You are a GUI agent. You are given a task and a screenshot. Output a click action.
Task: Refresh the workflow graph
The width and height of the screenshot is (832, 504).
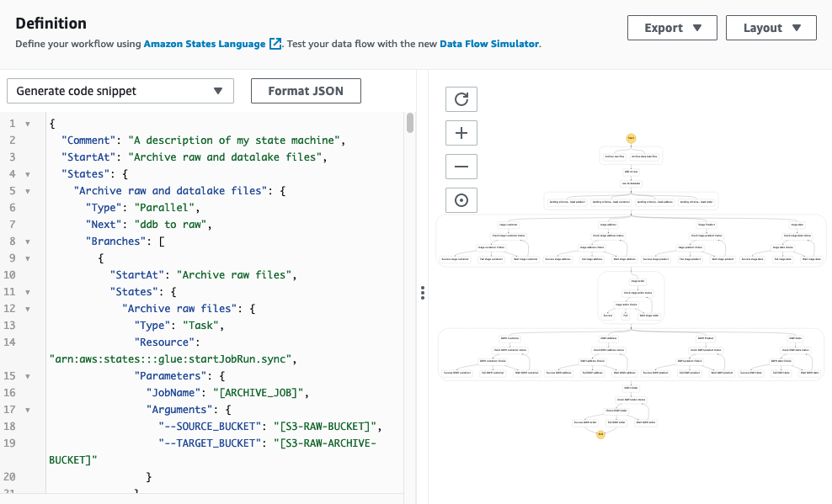click(x=461, y=99)
